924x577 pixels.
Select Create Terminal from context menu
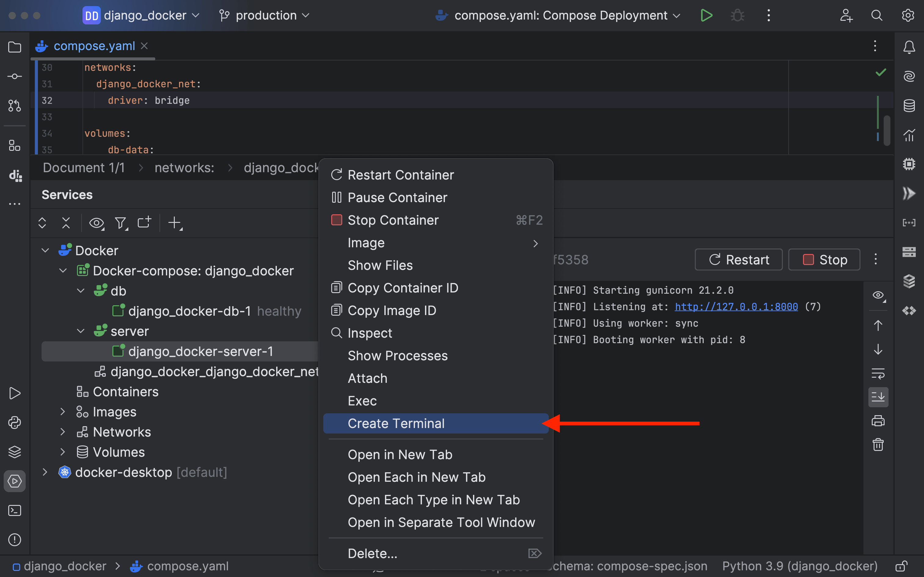pos(396,423)
